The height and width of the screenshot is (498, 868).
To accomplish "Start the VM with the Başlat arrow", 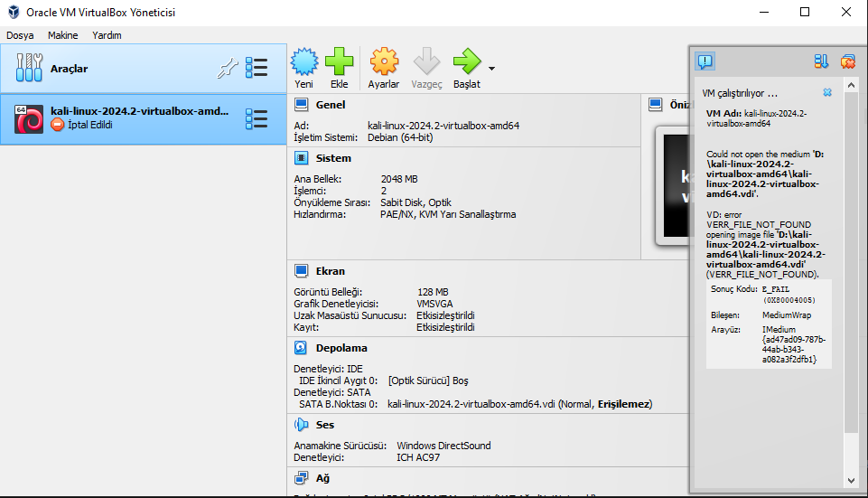I will (467, 61).
